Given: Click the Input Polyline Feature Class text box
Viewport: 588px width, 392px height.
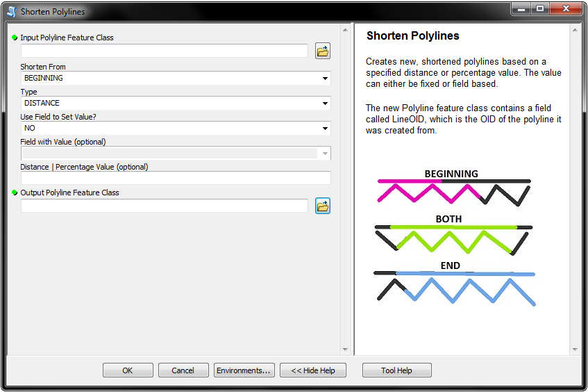Looking at the screenshot, I should [165, 51].
